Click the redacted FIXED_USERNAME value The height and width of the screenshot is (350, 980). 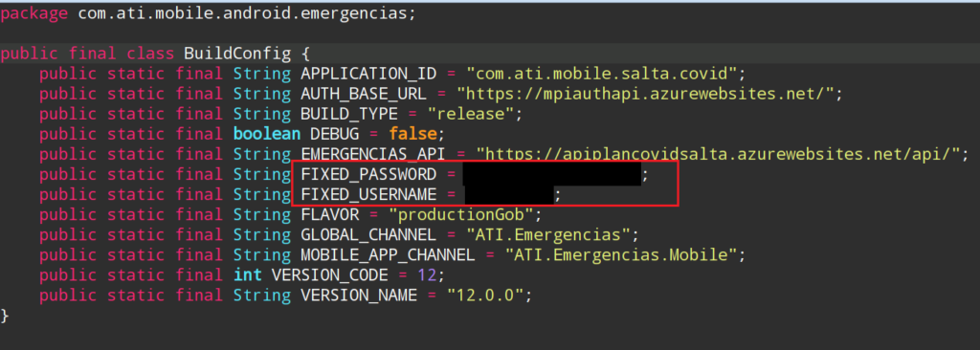509,194
